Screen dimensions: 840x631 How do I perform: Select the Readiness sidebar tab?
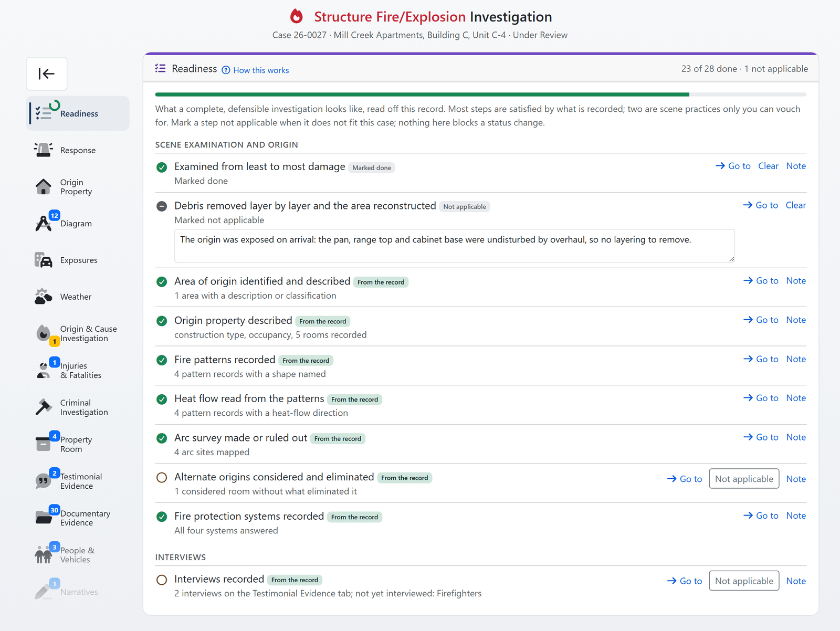(78, 113)
